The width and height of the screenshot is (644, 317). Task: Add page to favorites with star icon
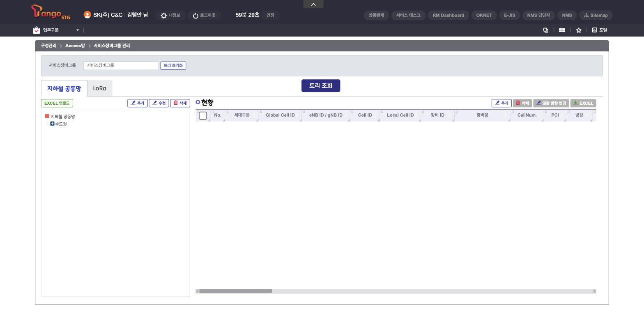point(579,30)
